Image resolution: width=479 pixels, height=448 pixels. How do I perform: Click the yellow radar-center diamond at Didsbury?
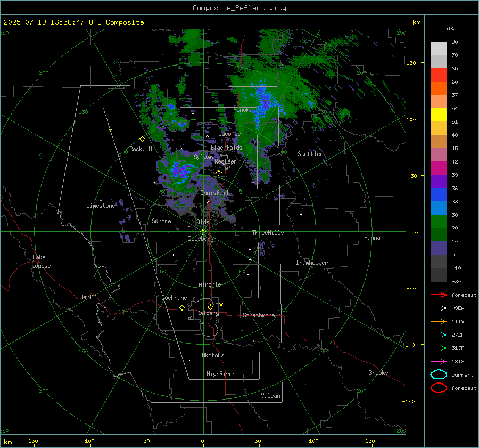203,232
